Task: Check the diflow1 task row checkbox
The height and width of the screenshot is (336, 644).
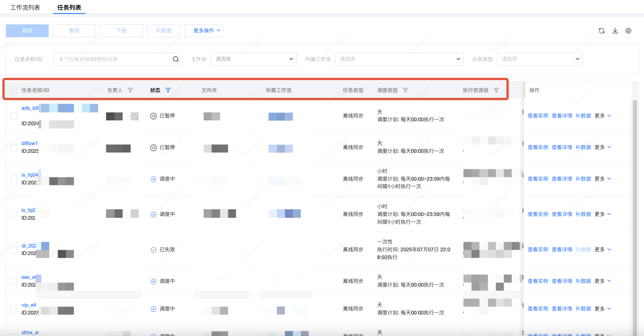Action: tap(14, 147)
